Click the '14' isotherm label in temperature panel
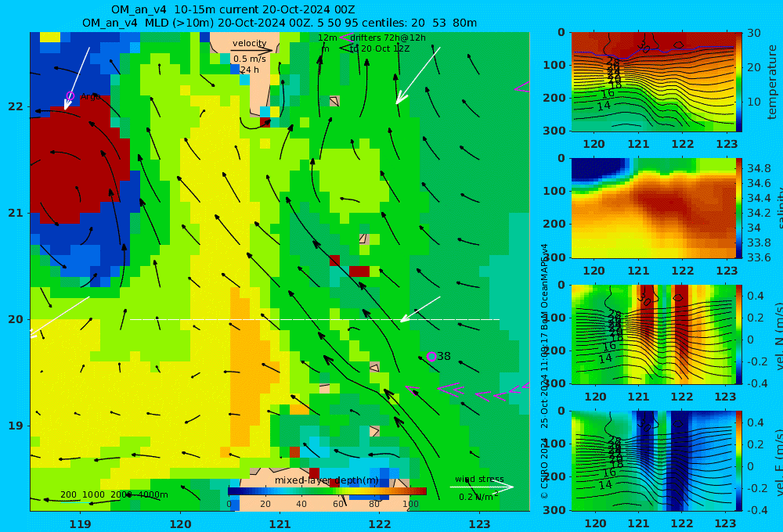The image size is (783, 532). coord(604,106)
